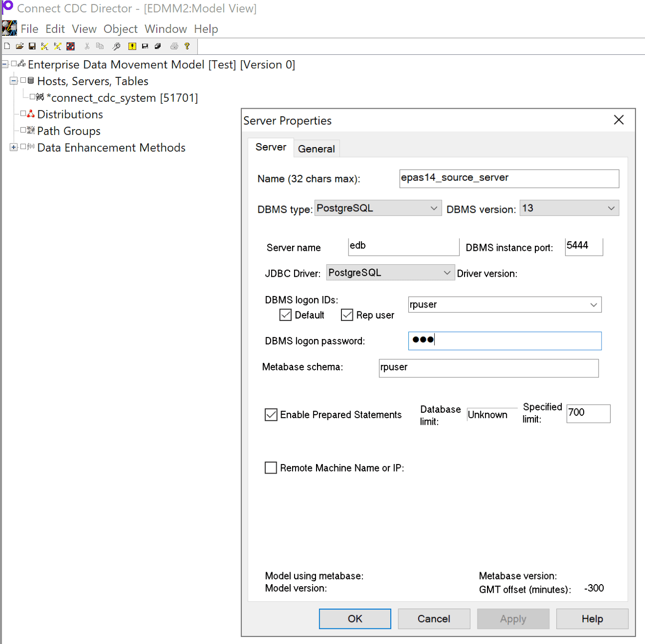Click the yellow exclamation toolbar icon

click(x=132, y=46)
